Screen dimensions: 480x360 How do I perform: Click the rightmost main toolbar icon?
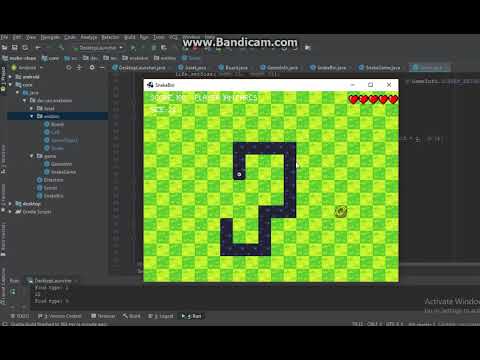308,48
